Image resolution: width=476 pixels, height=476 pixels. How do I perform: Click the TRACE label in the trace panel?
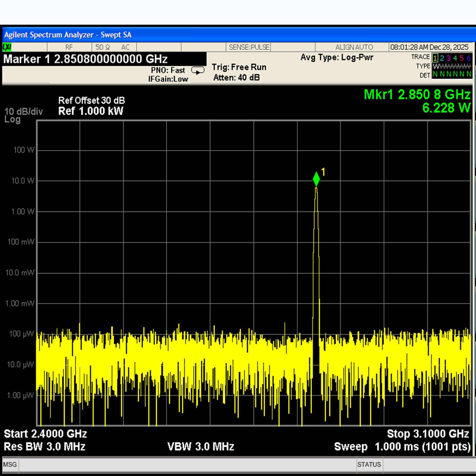(x=420, y=57)
